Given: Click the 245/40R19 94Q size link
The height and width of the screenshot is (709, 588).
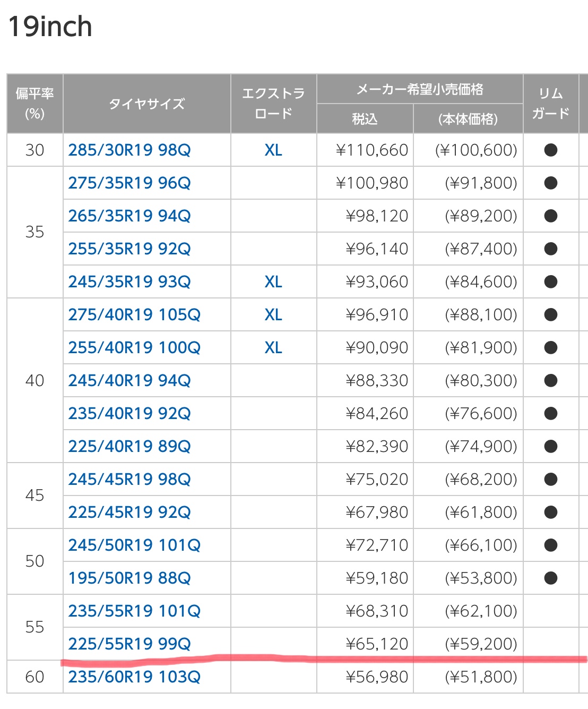Looking at the screenshot, I should pos(129,381).
